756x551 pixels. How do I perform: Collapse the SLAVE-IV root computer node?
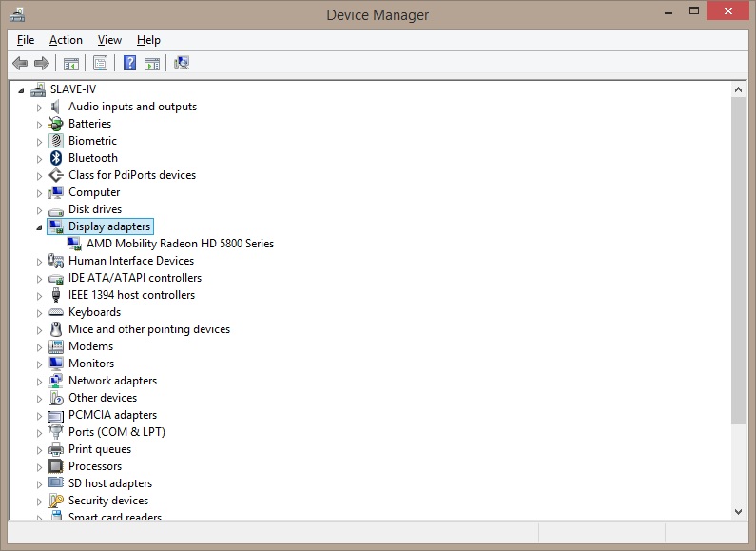[22, 90]
